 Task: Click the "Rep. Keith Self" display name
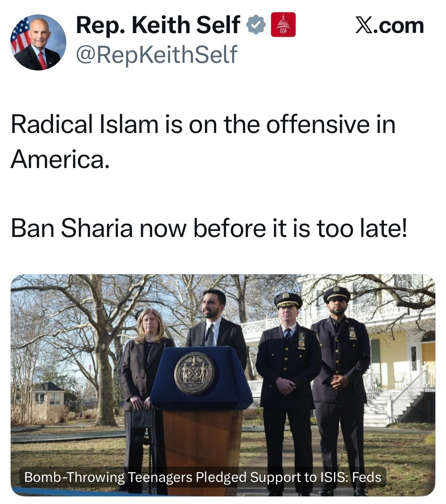click(x=158, y=25)
